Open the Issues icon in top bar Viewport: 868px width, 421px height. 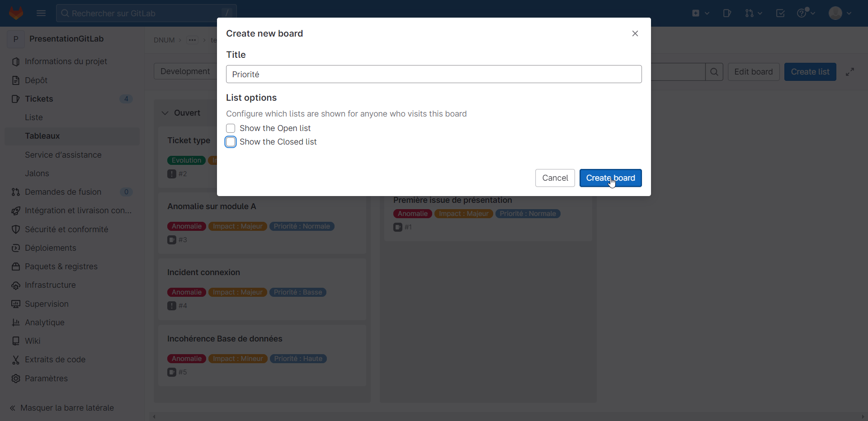tap(727, 13)
